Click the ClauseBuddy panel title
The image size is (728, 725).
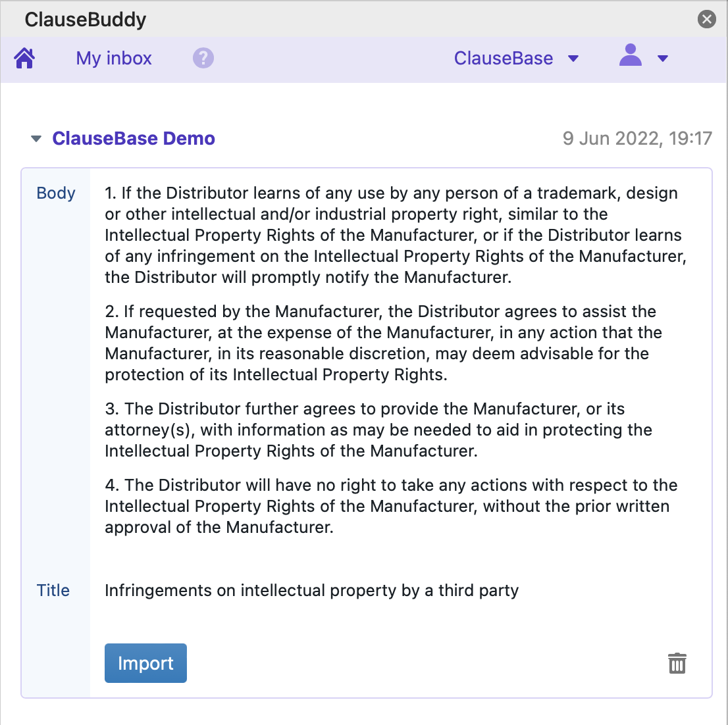pyautogui.click(x=86, y=20)
